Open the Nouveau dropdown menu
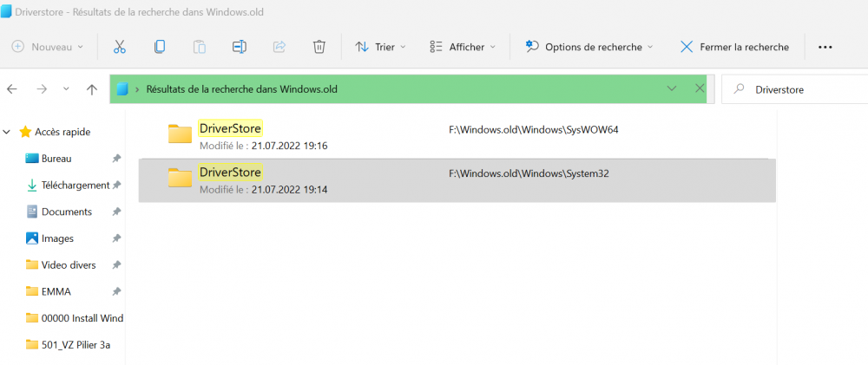This screenshot has width=868, height=365. (49, 47)
